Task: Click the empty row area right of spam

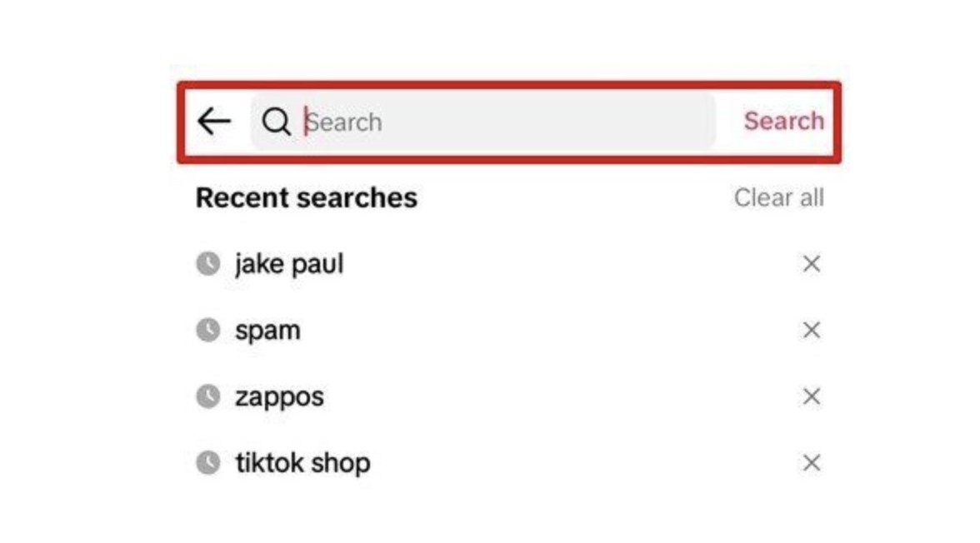Action: pos(542,331)
